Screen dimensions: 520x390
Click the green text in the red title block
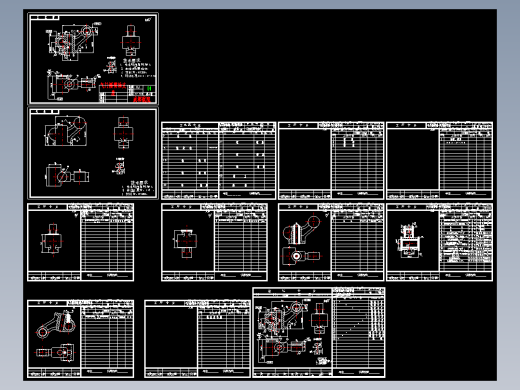(149, 89)
